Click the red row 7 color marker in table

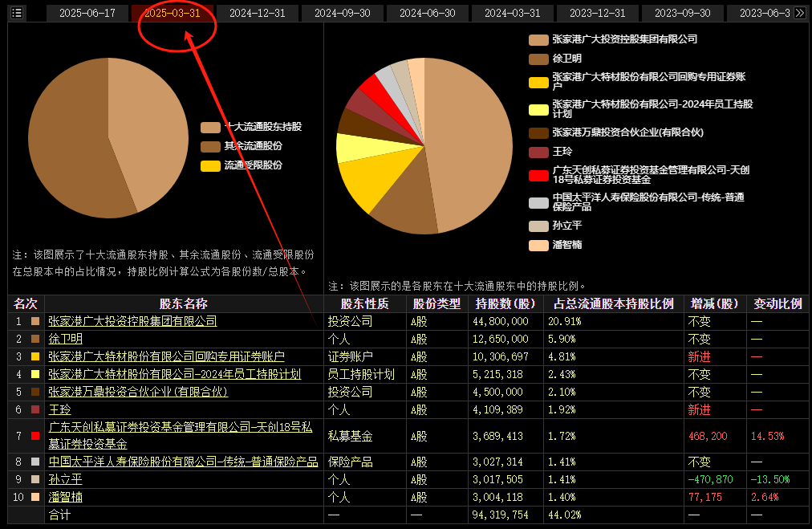[x=35, y=436]
